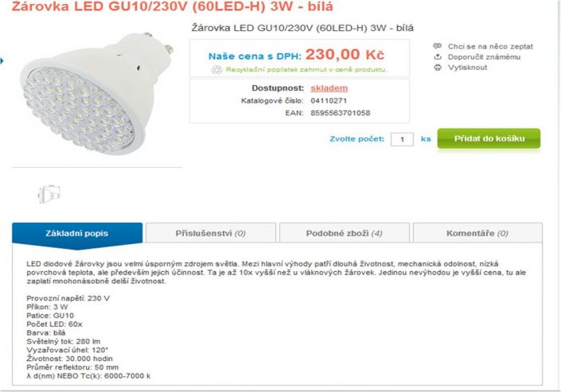Open the 'Chci se na něco zeptat' link

click(x=490, y=46)
